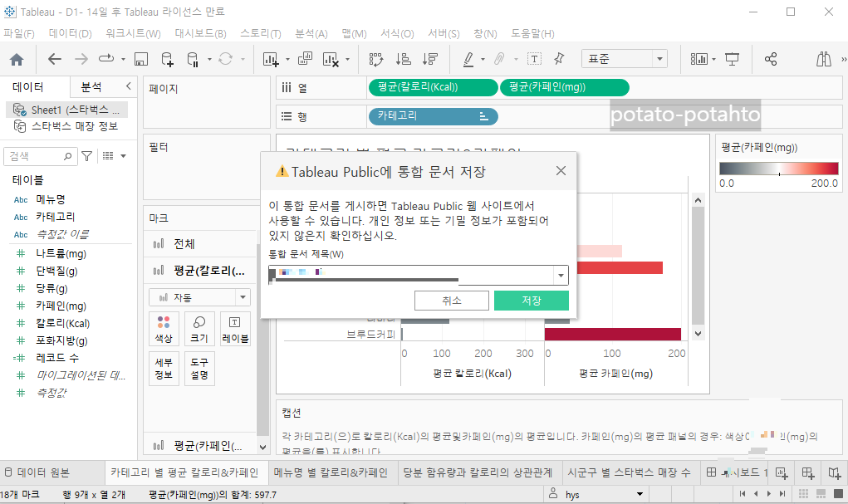
Task: Share the workbook icon
Action: 771,59
